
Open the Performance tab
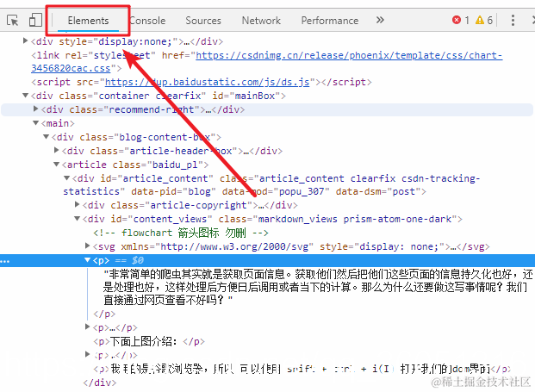[x=330, y=21]
